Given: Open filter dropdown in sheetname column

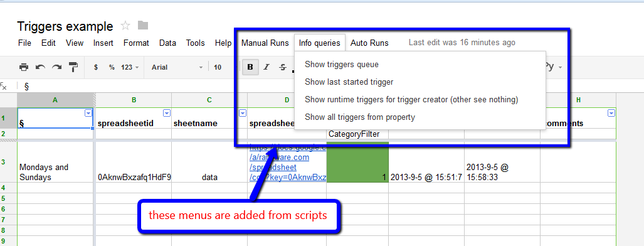Looking at the screenshot, I should pos(243,113).
